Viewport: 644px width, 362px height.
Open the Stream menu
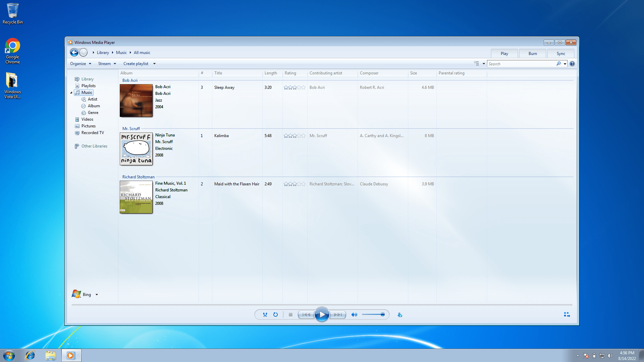point(106,64)
